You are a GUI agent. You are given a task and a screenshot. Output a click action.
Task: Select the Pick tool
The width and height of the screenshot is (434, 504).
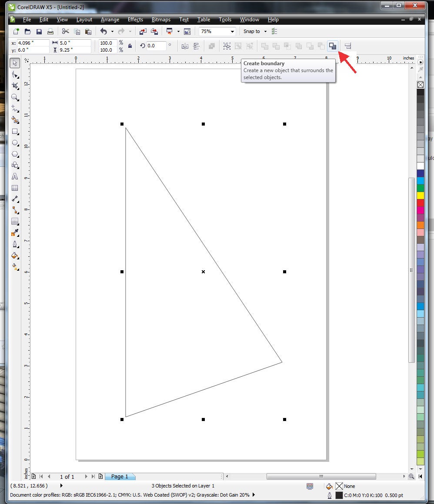15,63
